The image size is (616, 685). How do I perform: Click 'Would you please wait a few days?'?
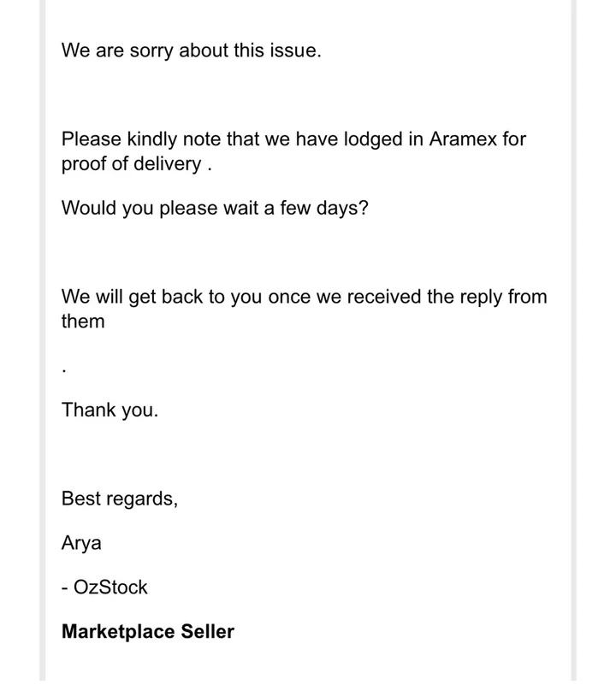point(215,208)
